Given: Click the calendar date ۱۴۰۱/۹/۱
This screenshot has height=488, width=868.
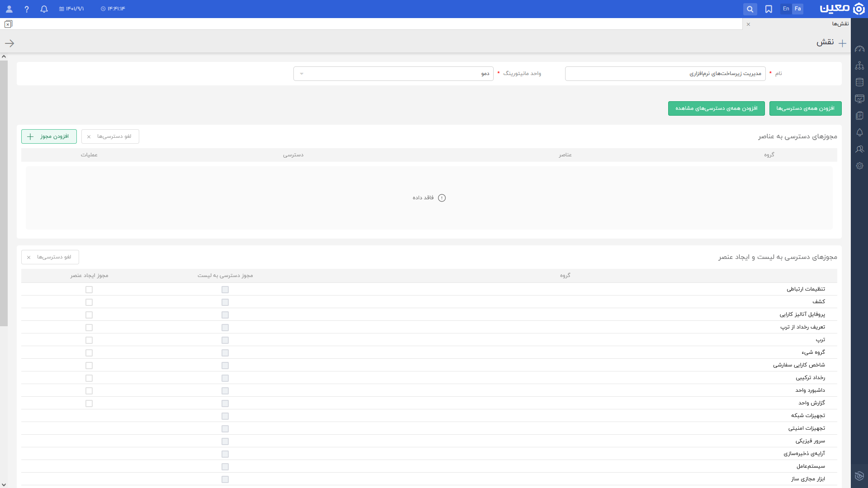Looking at the screenshot, I should click(71, 9).
